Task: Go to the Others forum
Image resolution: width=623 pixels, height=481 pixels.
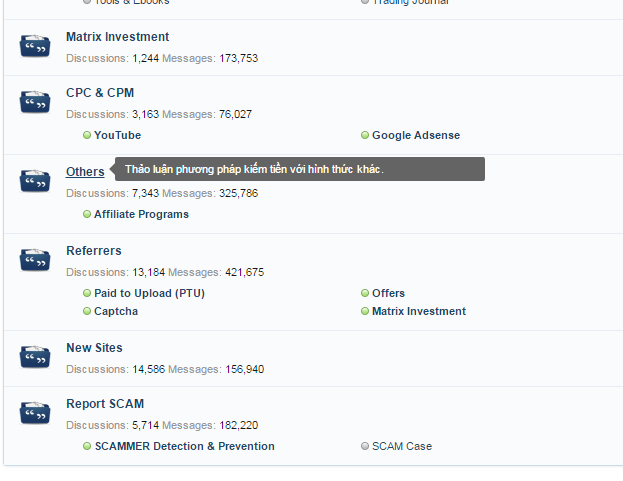Action: [85, 172]
